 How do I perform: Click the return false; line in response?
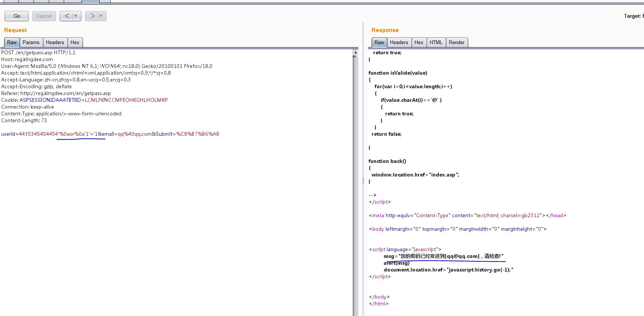tap(386, 134)
